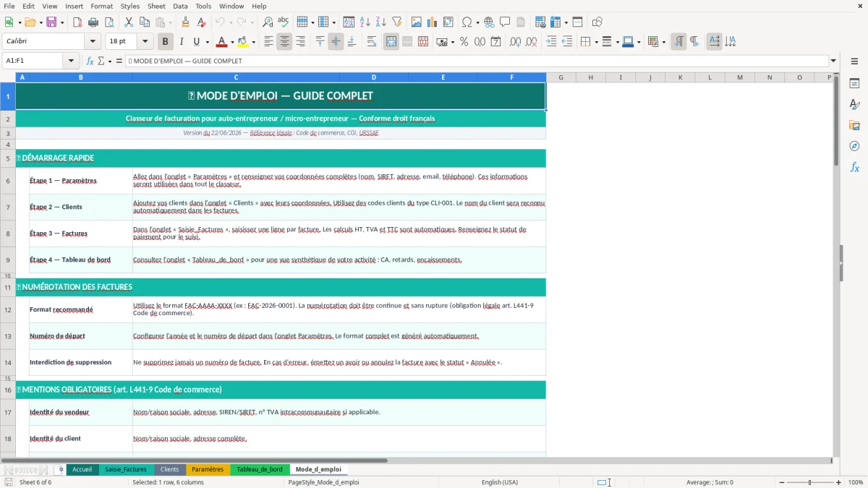The width and height of the screenshot is (868, 488).
Task: Expand the formula bar
Action: click(x=833, y=61)
